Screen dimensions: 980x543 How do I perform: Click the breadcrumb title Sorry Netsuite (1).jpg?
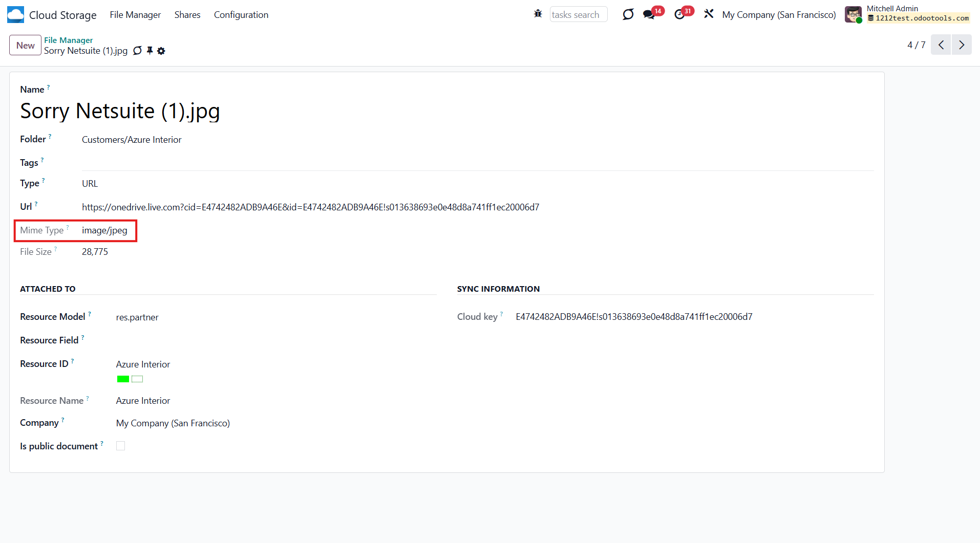coord(86,51)
